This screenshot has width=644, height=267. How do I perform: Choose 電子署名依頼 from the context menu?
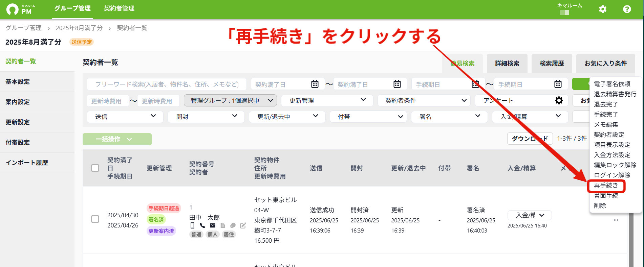(612, 84)
